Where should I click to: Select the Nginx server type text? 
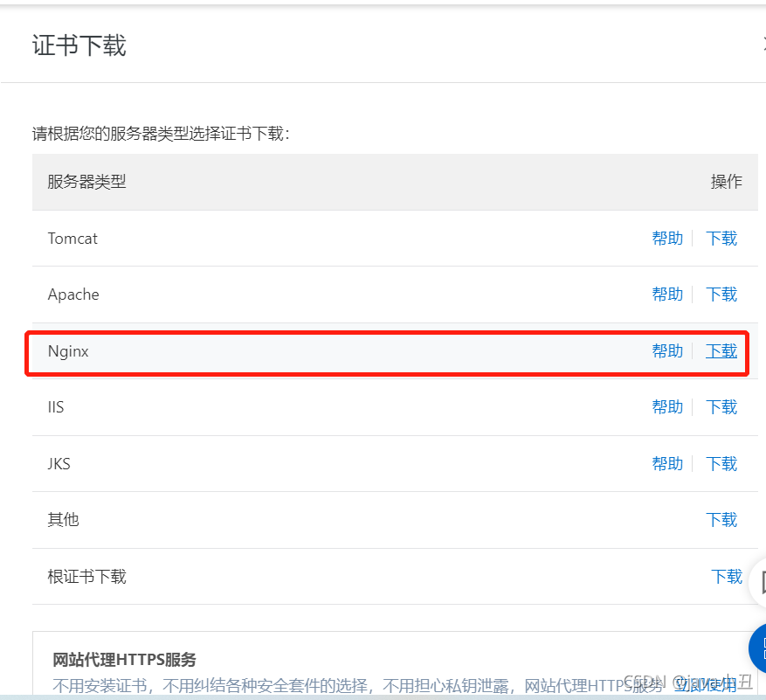click(x=68, y=351)
